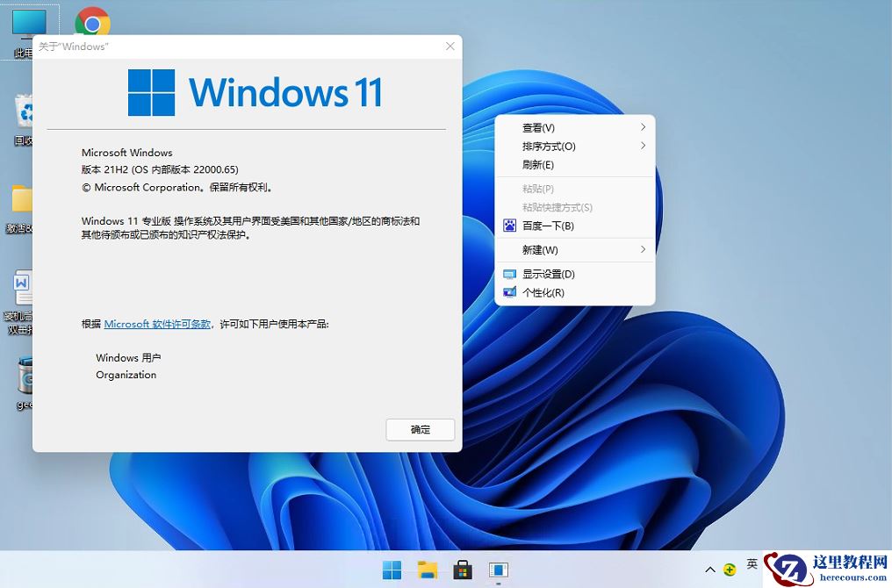Click the Windows Start button

point(390,570)
